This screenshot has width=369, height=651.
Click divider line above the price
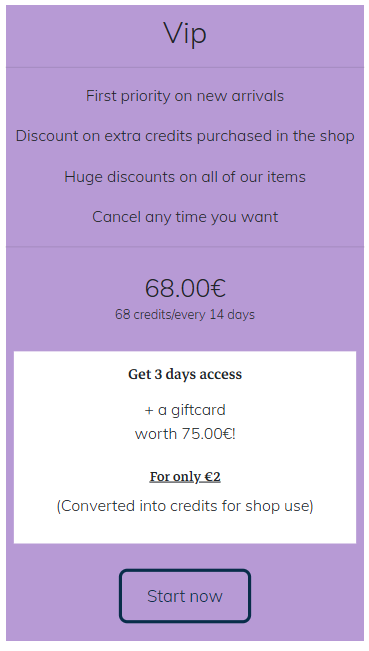tap(185, 247)
